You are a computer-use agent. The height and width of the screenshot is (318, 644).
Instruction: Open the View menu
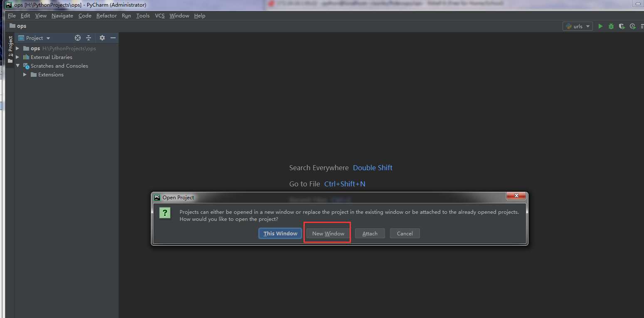tap(41, 15)
